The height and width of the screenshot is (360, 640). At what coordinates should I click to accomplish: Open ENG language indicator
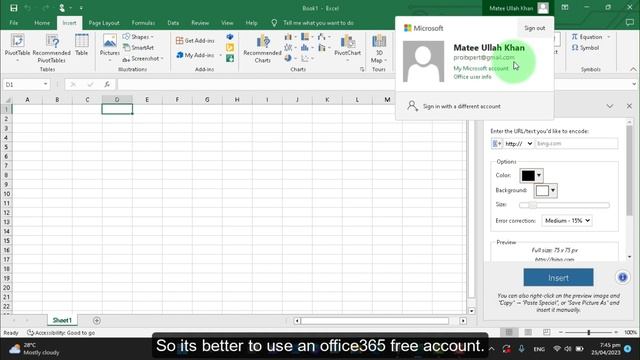click(x=539, y=349)
